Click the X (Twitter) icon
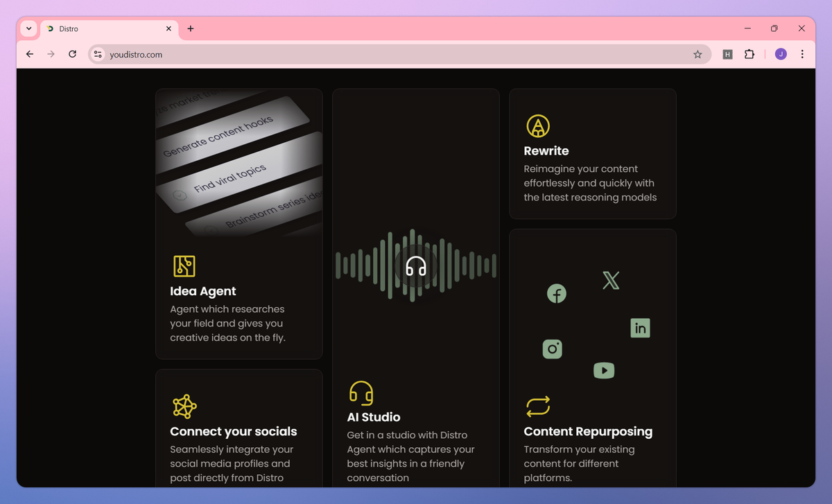 (x=611, y=280)
